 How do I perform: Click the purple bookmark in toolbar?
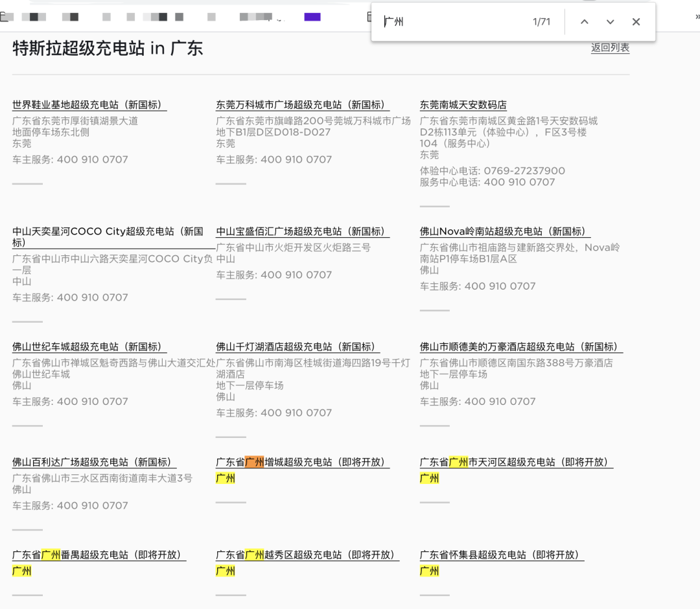click(x=312, y=17)
